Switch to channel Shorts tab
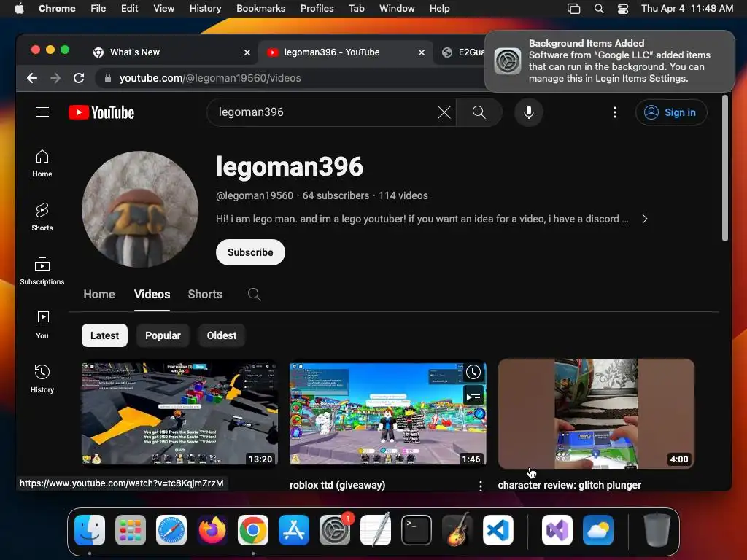The height and width of the screenshot is (560, 747). 205,295
